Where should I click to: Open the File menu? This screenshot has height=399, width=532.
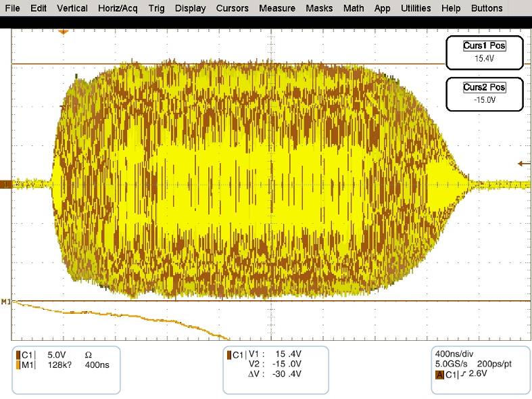(13, 8)
